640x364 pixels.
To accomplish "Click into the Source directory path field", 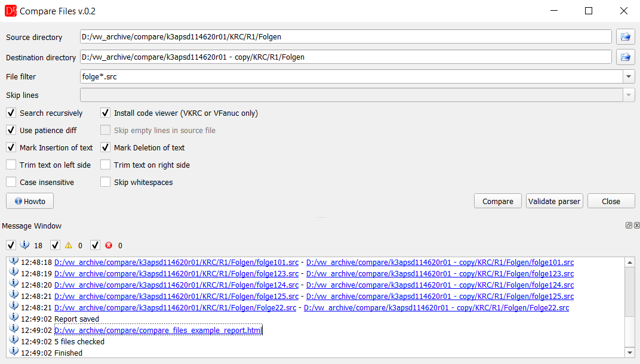I will tap(345, 37).
